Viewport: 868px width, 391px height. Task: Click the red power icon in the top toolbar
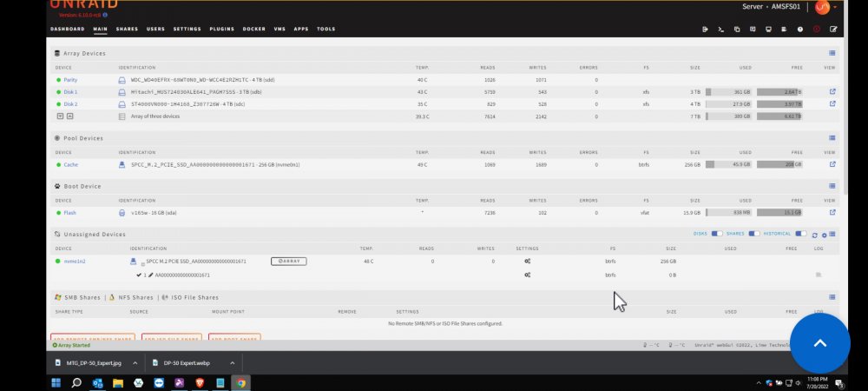[817, 30]
